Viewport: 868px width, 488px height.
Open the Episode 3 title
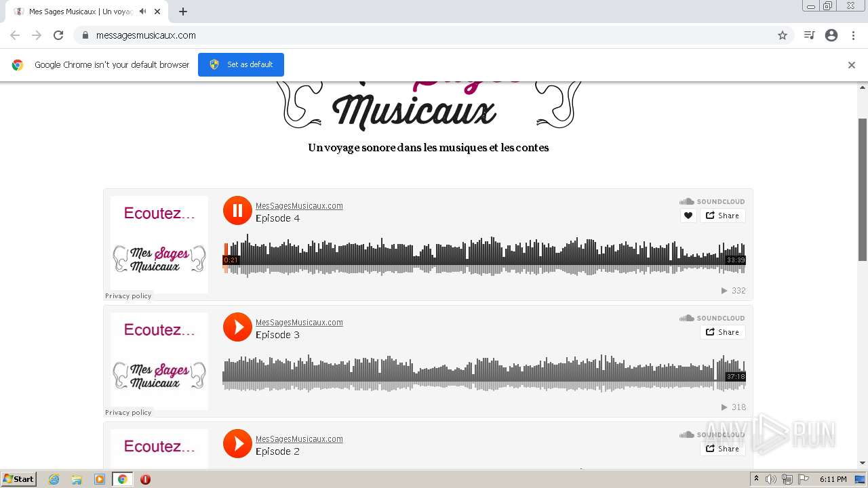pyautogui.click(x=277, y=335)
